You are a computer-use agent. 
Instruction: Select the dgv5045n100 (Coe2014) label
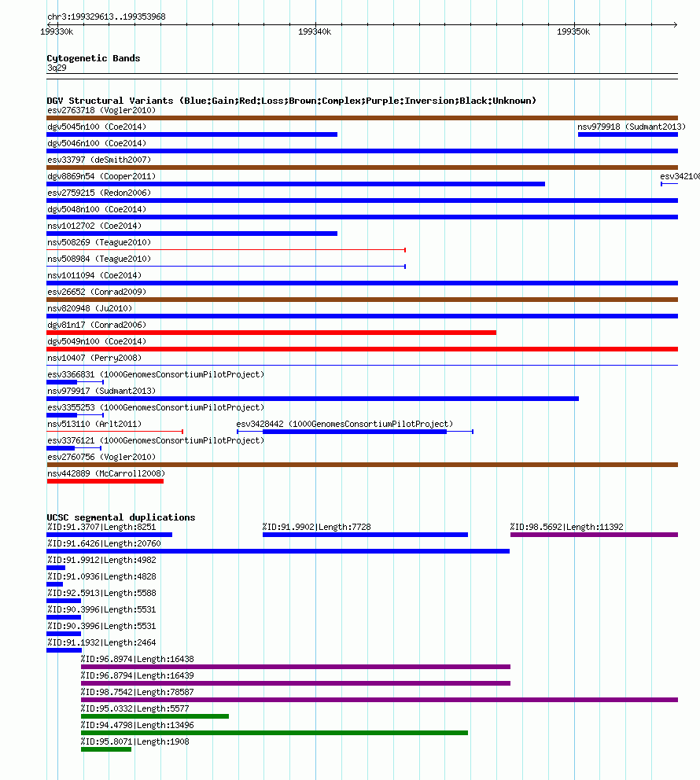[x=97, y=127]
